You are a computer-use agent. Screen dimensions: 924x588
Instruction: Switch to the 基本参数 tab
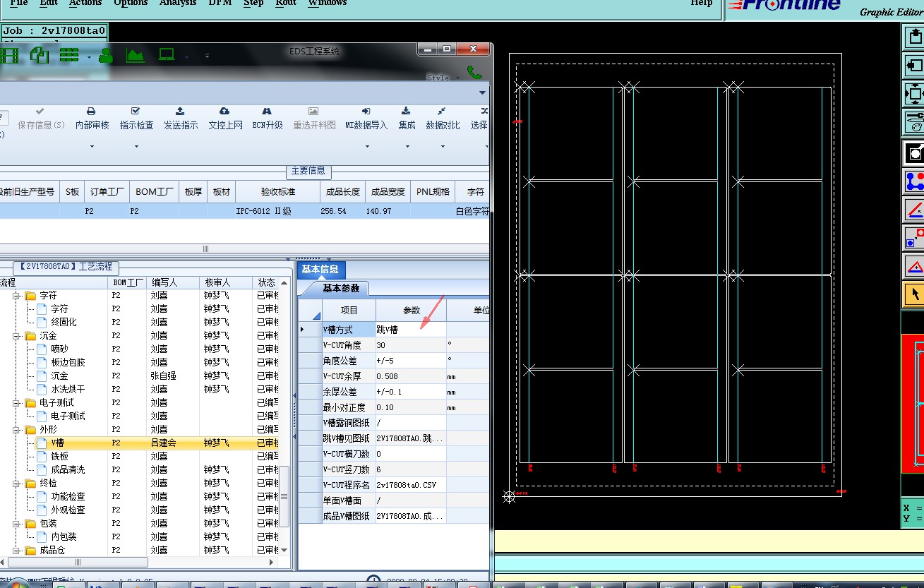pos(341,288)
